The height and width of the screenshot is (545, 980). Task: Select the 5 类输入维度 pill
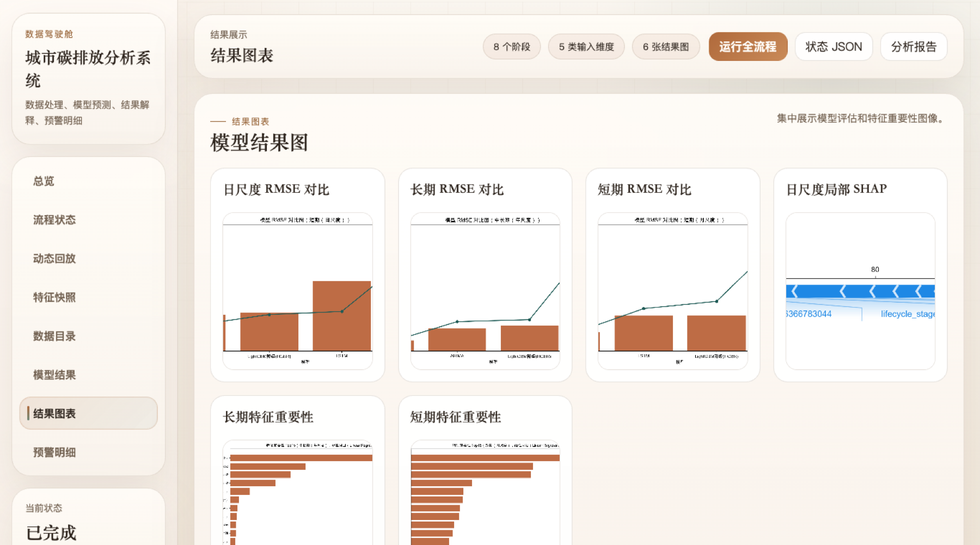586,47
